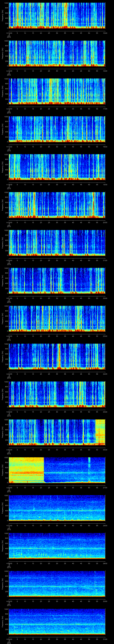Open the 4:21:00 spectrogram panel
The image size is (114, 644).
pyautogui.click(x=57, y=280)
